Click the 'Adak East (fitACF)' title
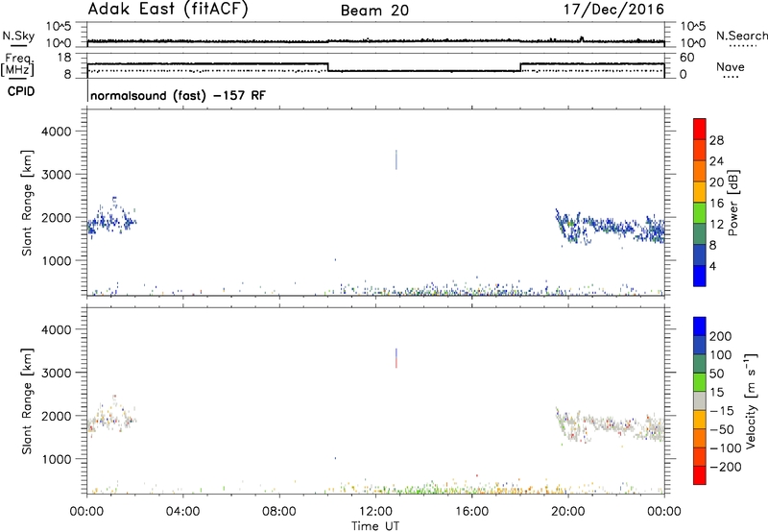The image size is (768, 532). 167,10
